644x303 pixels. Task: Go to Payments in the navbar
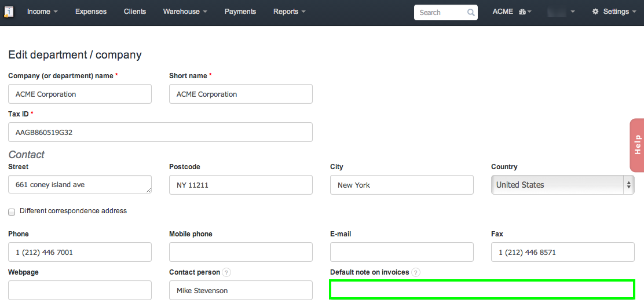(x=240, y=12)
